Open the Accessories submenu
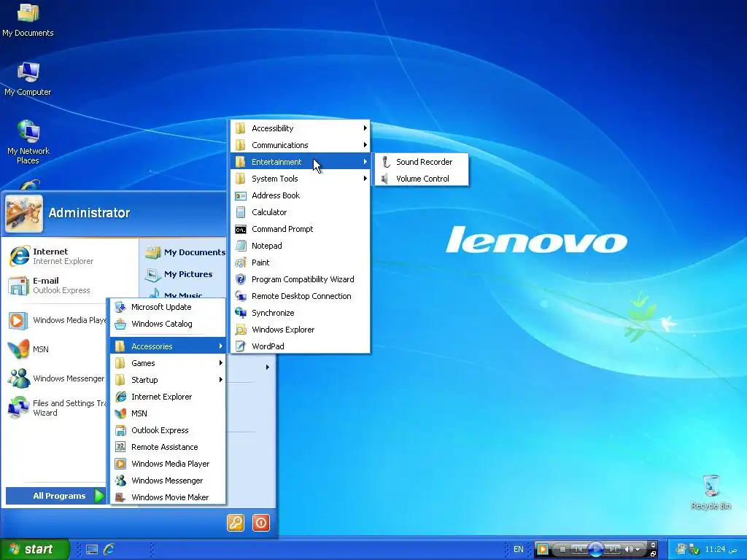Viewport: 747px width, 560px height. click(168, 346)
